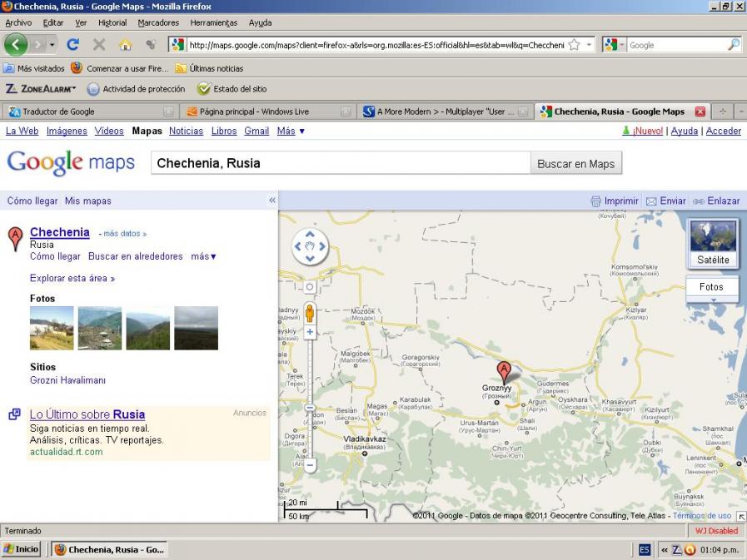Click the Buscar en Maps button
This screenshot has width=747, height=560.
tap(575, 164)
